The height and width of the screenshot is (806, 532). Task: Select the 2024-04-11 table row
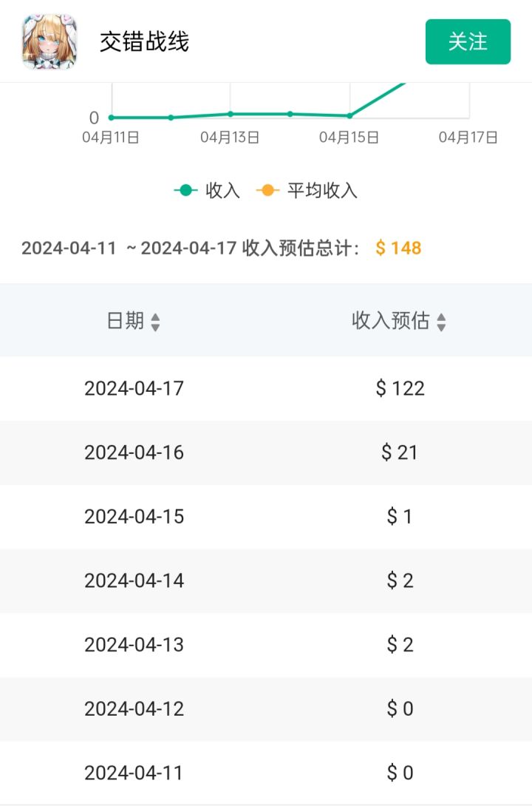pyautogui.click(x=266, y=773)
